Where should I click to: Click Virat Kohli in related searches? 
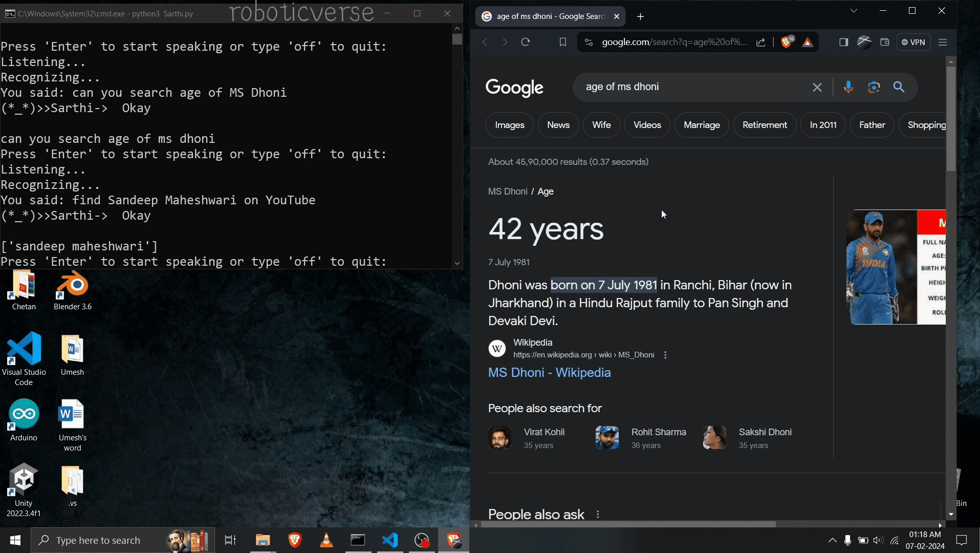(x=543, y=432)
